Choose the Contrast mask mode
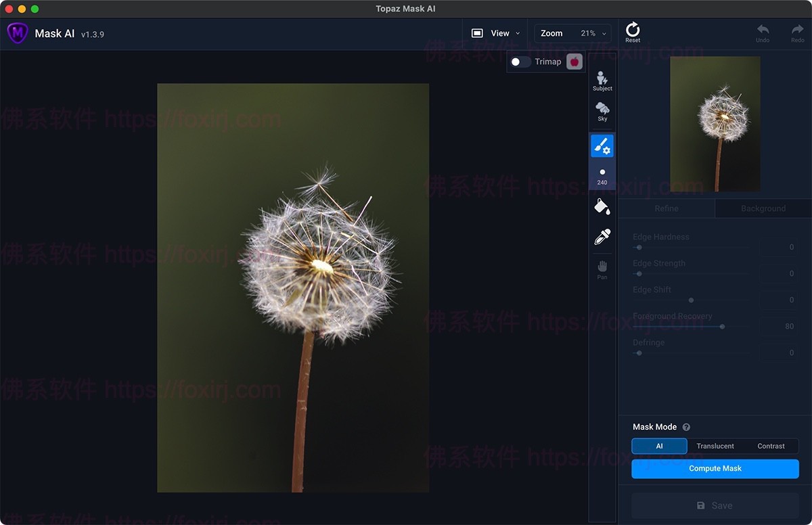Viewport: 812px width, 525px height. 771,446
